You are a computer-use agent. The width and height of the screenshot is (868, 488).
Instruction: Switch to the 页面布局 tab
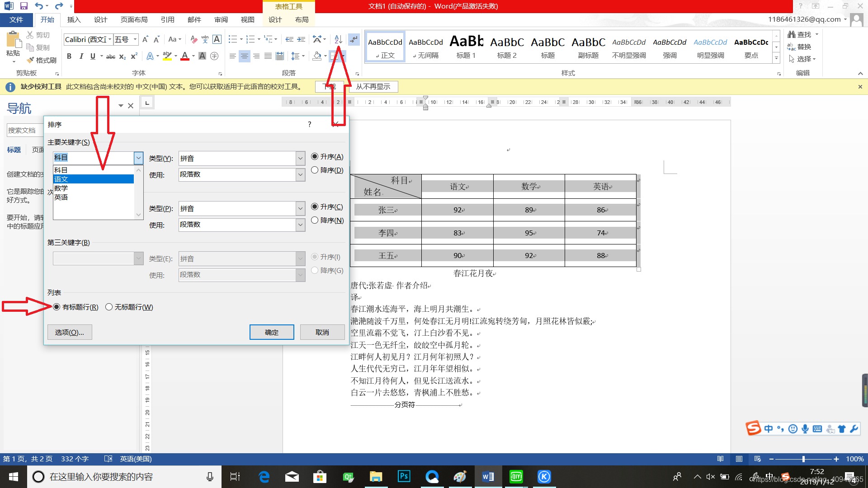(134, 20)
